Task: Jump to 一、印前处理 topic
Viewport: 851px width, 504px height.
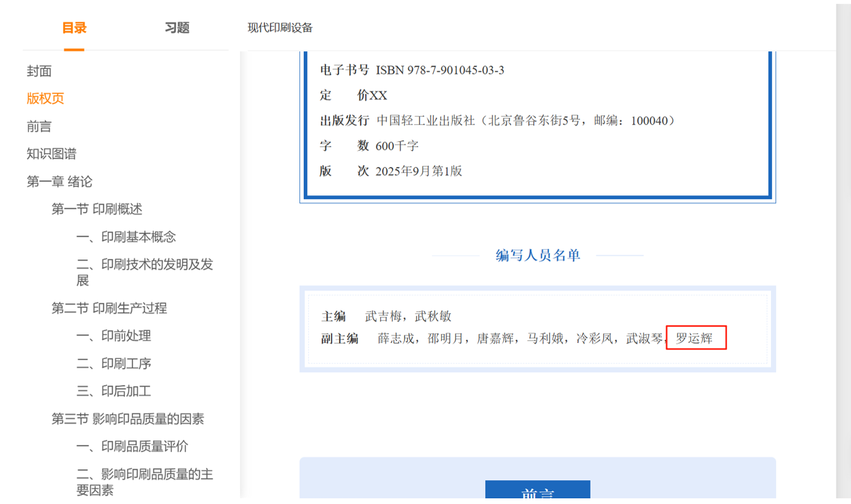Action: [113, 336]
